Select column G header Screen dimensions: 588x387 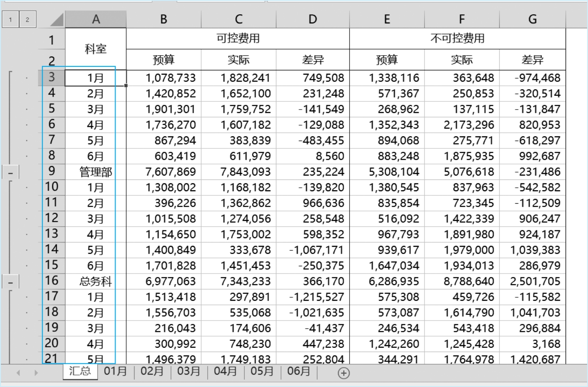click(x=532, y=19)
